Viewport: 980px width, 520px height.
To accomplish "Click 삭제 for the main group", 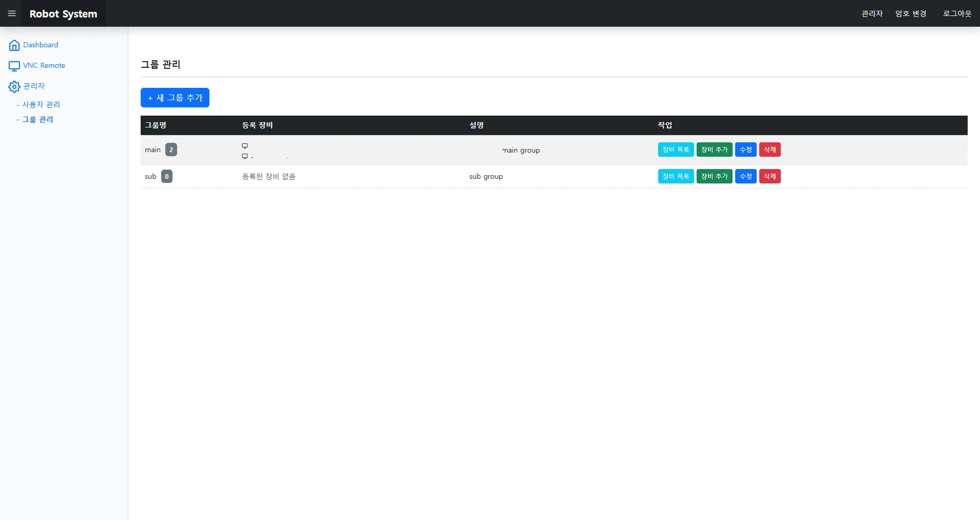I will (770, 150).
